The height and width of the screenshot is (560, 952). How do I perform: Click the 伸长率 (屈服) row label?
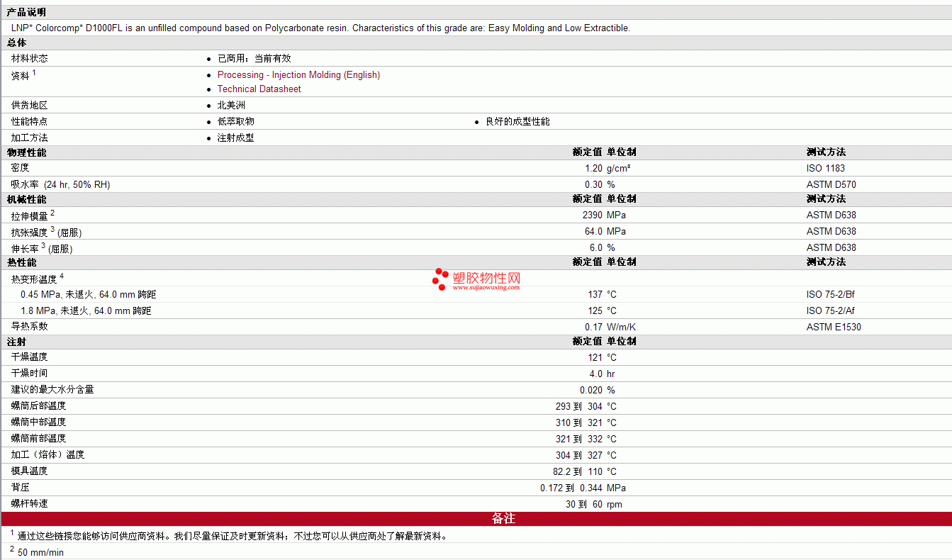pyautogui.click(x=42, y=248)
